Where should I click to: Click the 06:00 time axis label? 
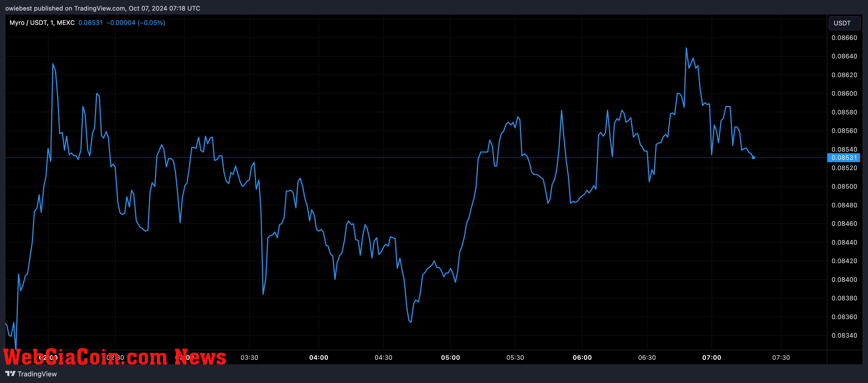582,357
